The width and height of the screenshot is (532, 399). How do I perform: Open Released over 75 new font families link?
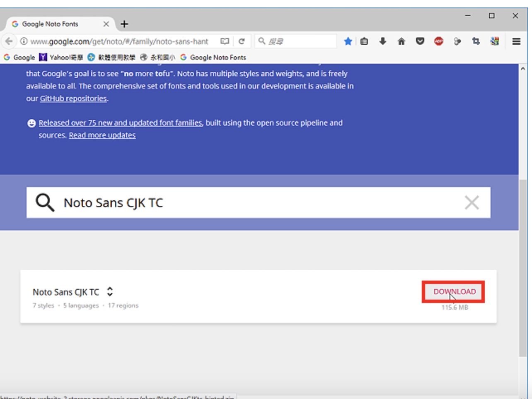121,123
